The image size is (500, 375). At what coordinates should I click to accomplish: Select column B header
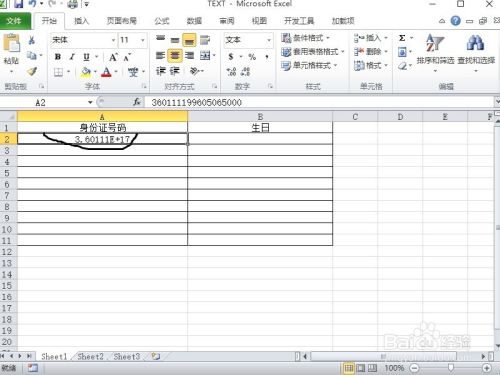coord(260,117)
